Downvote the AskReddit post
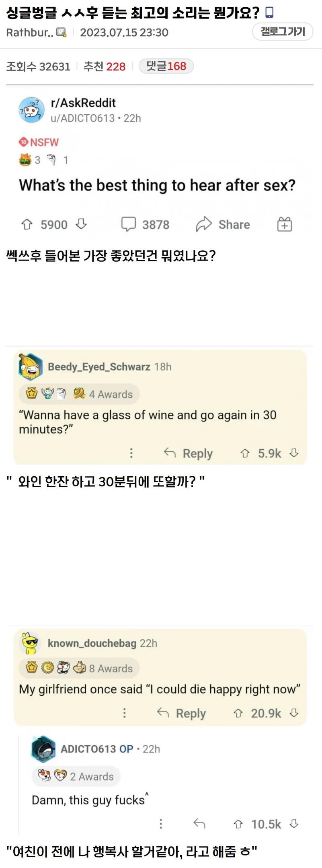The width and height of the screenshot is (322, 868). (x=81, y=224)
